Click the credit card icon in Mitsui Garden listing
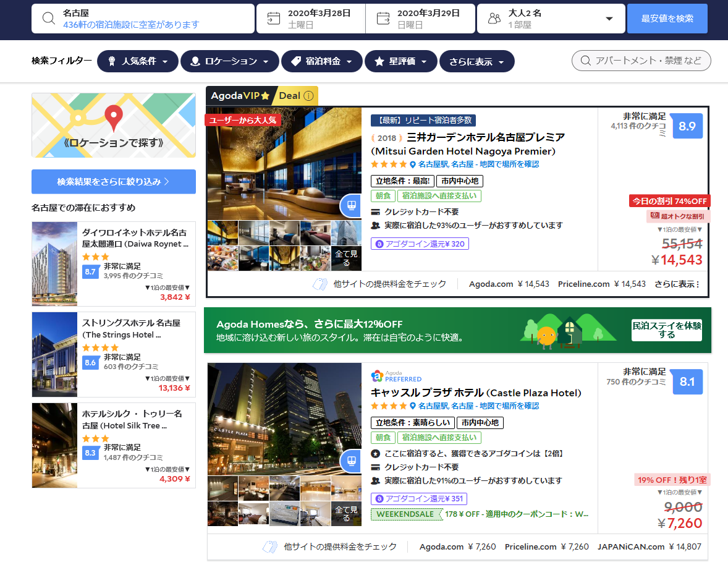728x570 pixels. click(376, 212)
